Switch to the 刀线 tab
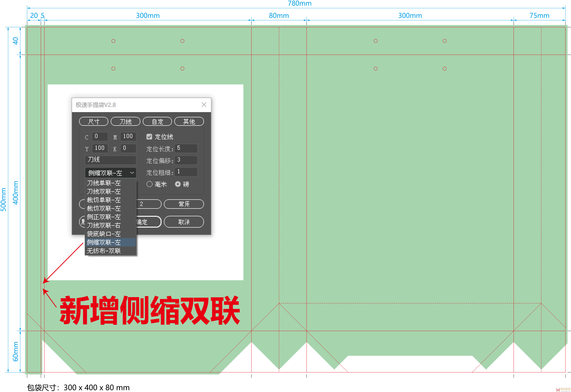 pyautogui.click(x=125, y=121)
